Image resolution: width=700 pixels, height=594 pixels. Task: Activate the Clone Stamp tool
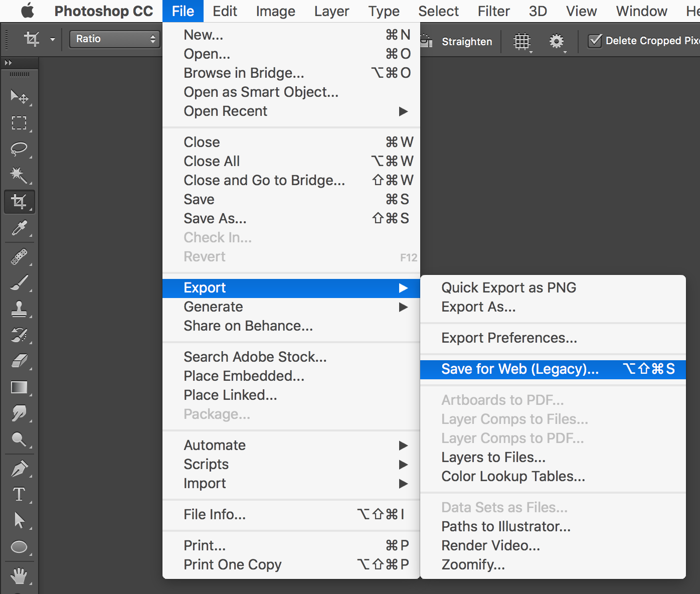[x=19, y=309]
